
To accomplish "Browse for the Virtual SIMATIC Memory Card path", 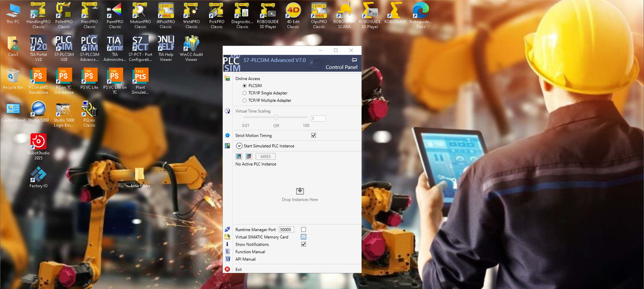I will [x=303, y=237].
